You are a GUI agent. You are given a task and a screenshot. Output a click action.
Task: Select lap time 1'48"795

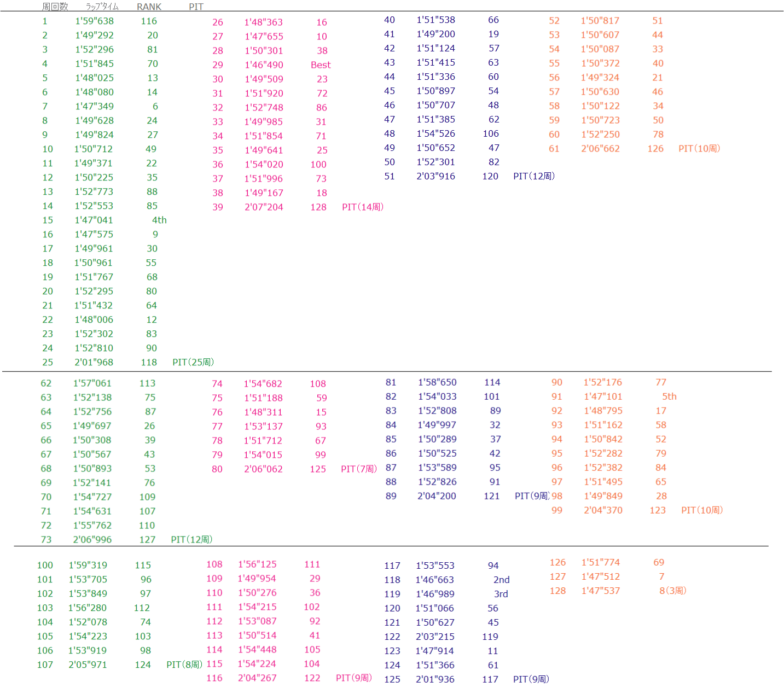tap(603, 411)
